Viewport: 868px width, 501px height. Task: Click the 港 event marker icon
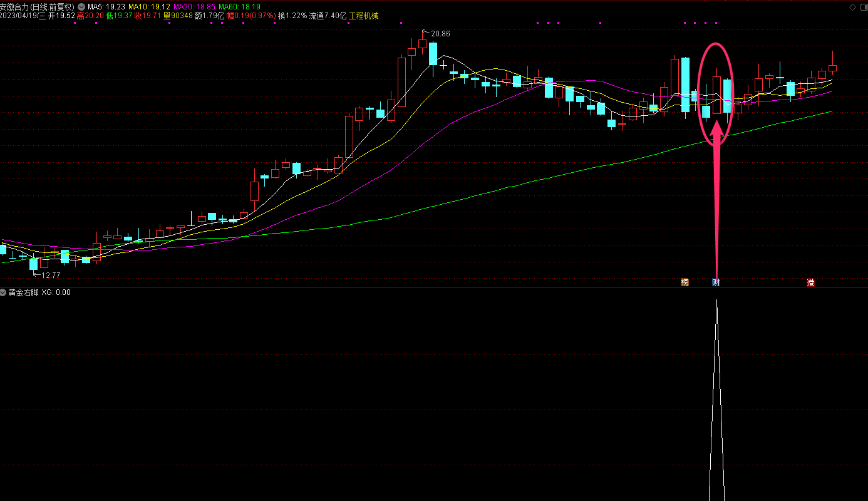coord(810,282)
